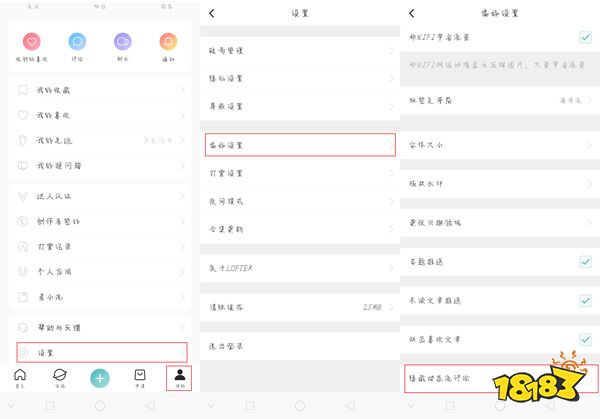Toggle the 隐藏动态流评论 option
The width and height of the screenshot is (600, 419).
tap(501, 379)
